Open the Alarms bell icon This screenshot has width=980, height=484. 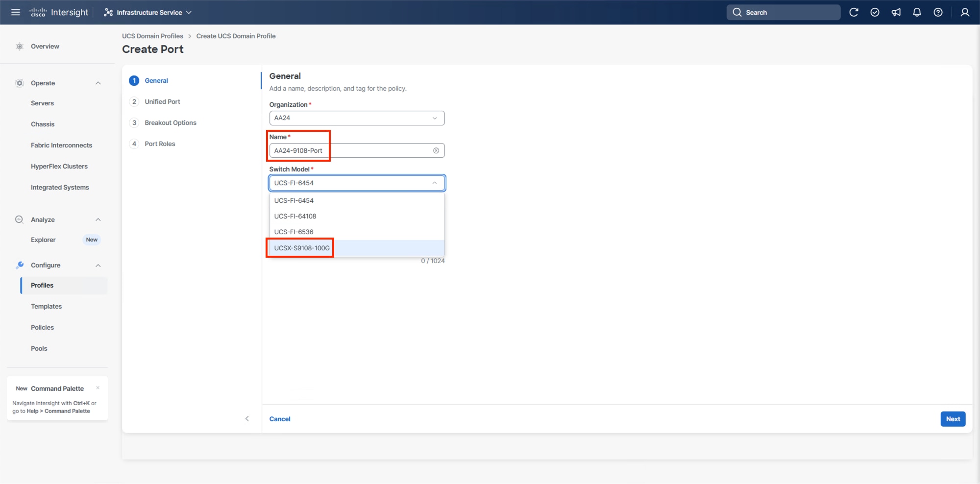[917, 12]
